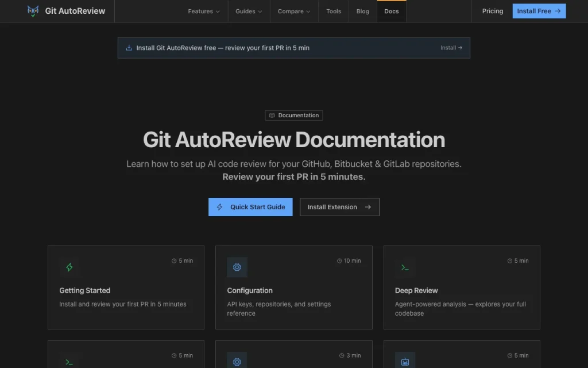588x368 pixels.
Task: Click the banner text about reviewing first PR
Action: point(223,48)
